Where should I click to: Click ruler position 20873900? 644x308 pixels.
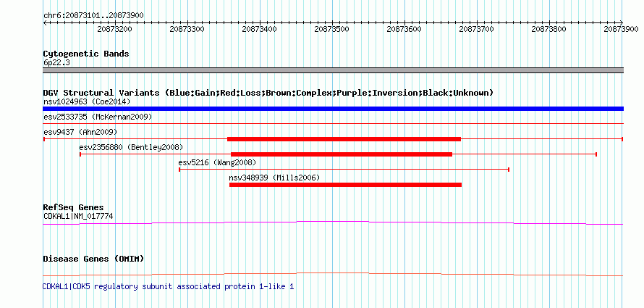[622, 29]
